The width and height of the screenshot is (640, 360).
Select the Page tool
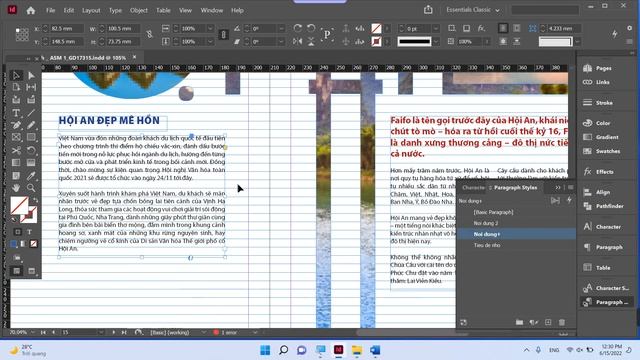(x=16, y=87)
